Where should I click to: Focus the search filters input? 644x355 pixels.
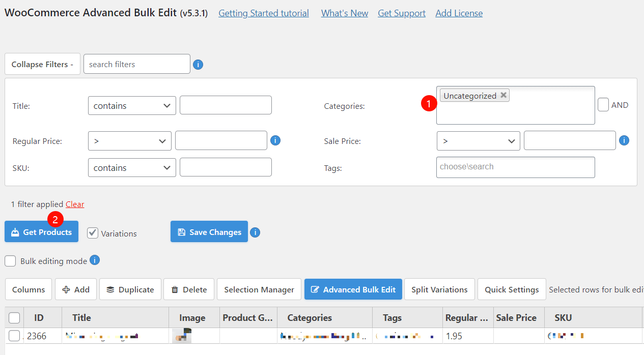137,64
